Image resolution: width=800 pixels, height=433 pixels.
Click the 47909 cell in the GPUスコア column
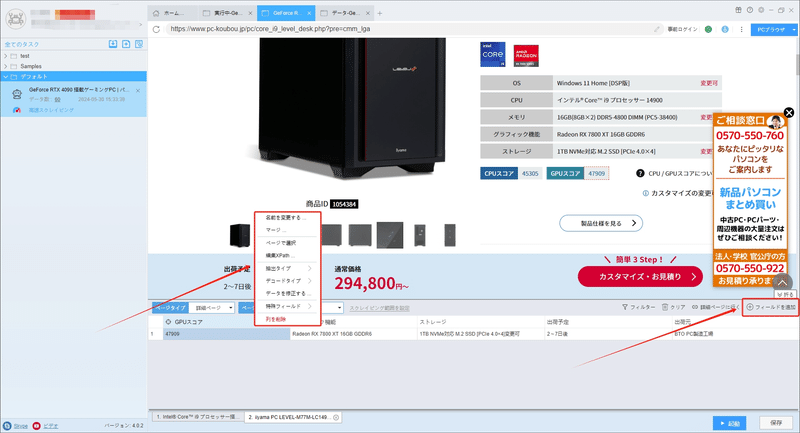[x=226, y=334]
